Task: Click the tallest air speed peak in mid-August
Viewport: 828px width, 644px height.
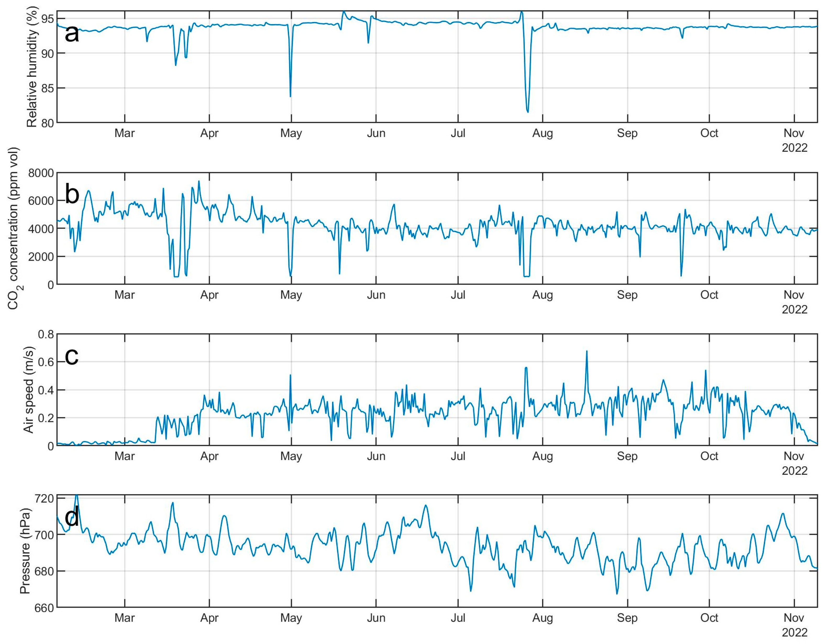Action: coord(587,352)
